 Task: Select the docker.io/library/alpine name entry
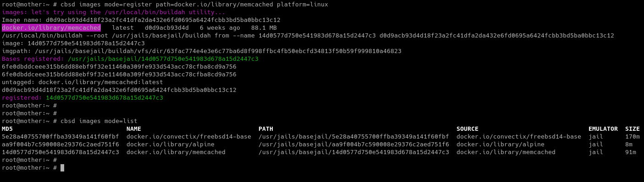pos(171,145)
